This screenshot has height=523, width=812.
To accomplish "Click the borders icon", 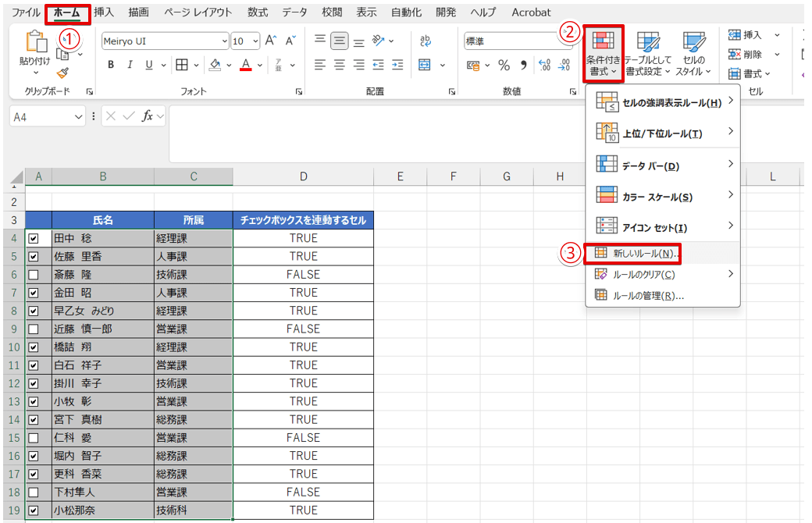I will coord(182,65).
